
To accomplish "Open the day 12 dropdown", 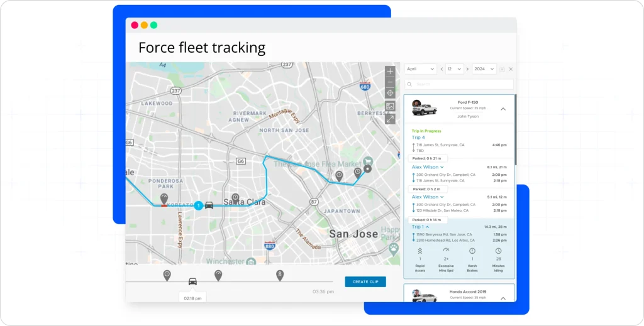I will click(x=455, y=69).
